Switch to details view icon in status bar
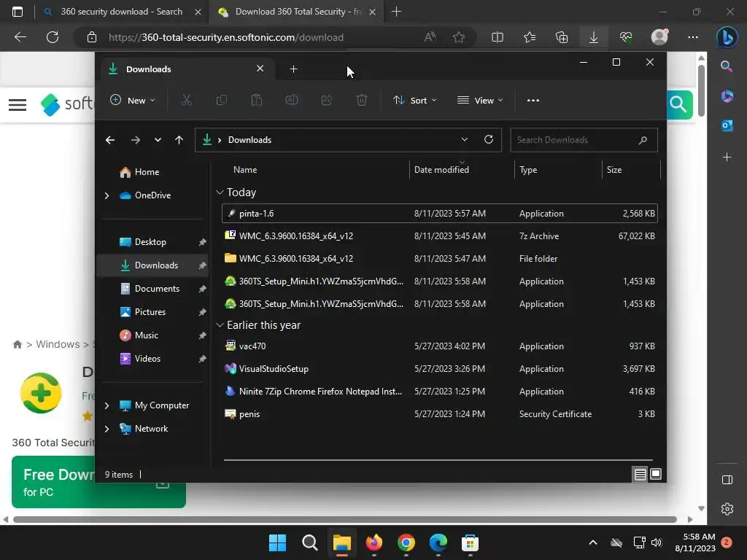Viewport: 747px width, 560px height. (640, 474)
